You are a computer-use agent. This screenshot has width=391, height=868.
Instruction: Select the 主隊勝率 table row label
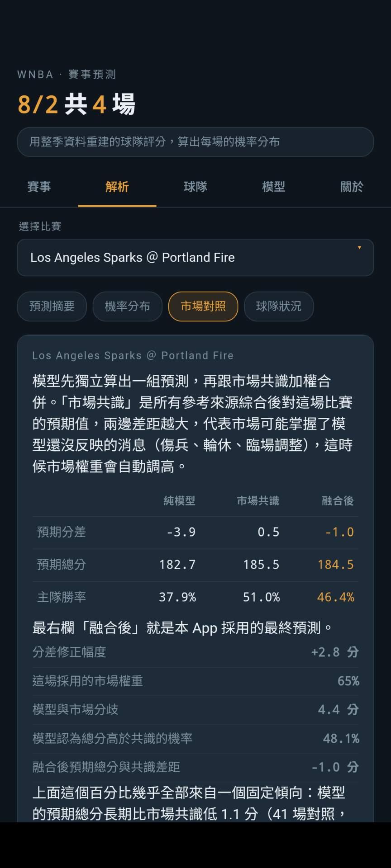(62, 597)
